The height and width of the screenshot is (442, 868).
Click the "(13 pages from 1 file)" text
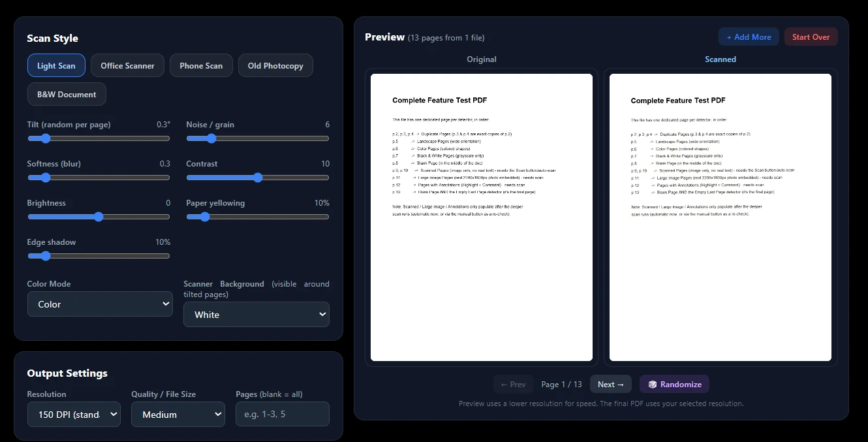pos(446,38)
